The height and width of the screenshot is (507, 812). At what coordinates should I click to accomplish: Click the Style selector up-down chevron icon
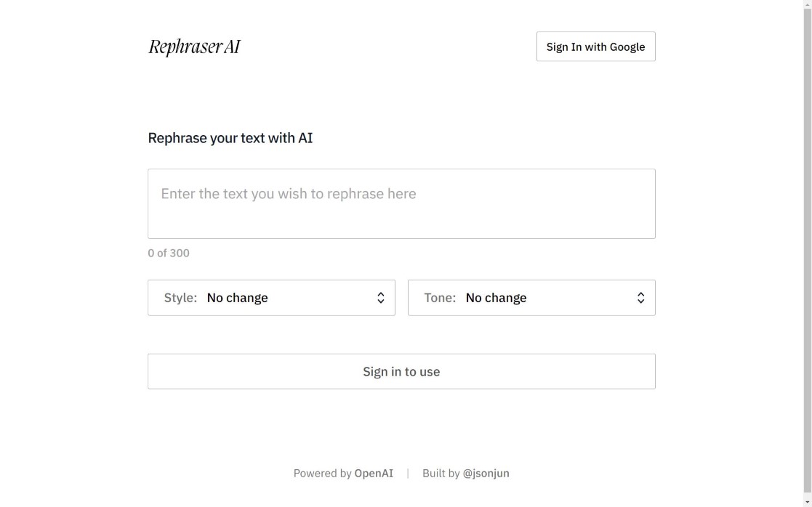[380, 298]
